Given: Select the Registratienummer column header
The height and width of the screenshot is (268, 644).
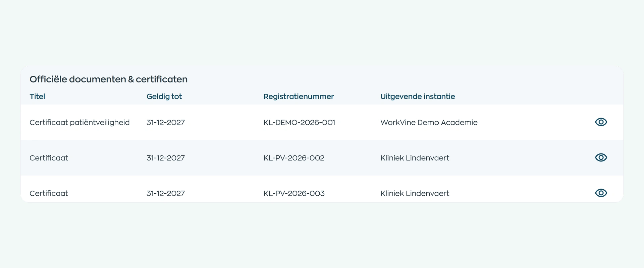Looking at the screenshot, I should point(299,96).
